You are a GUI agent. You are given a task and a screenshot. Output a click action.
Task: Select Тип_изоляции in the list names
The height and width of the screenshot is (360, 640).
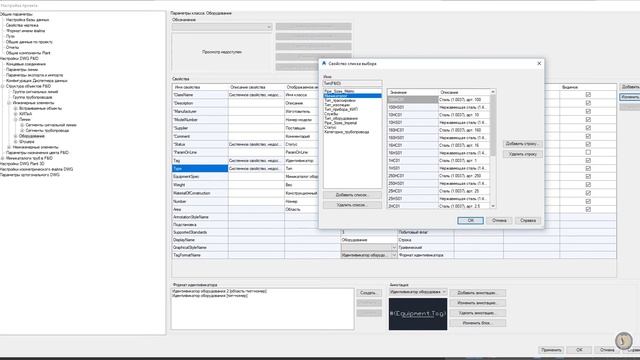click(x=337, y=105)
